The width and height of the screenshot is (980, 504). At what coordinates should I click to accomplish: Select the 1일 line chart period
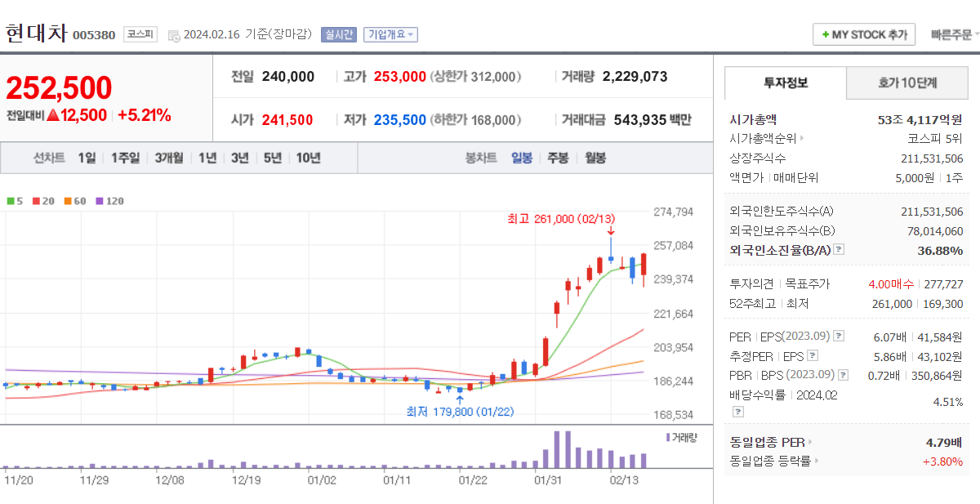[87, 158]
